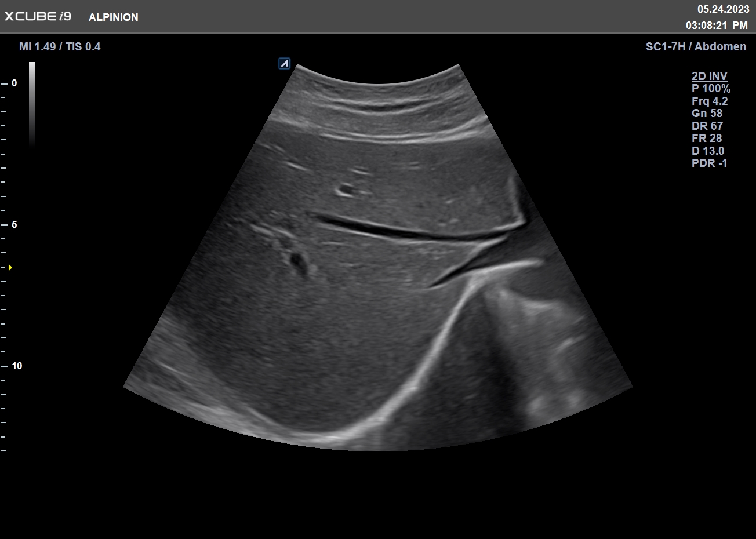Select the SC1-7H / Abdomen preset label
Viewport: 756px width, 539px height.
tap(696, 46)
